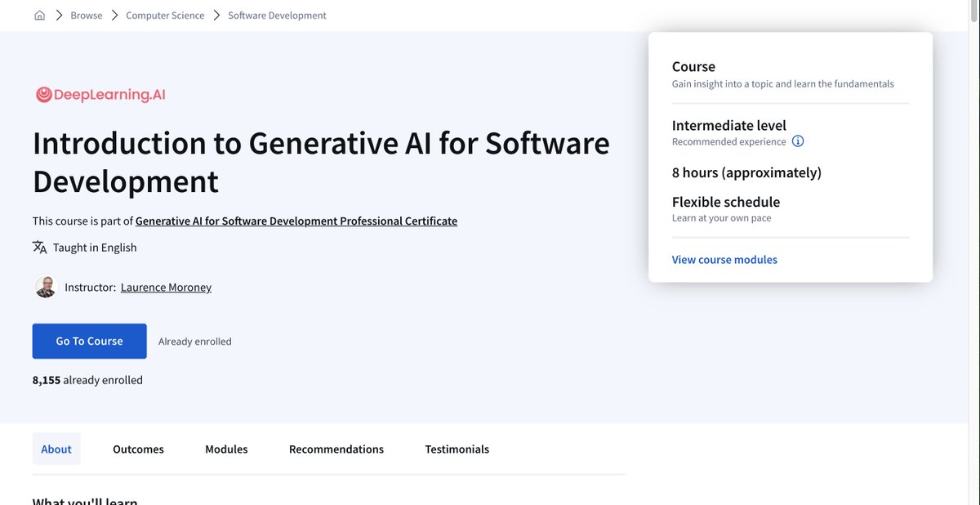Click the home icon in breadcrumb
The width and height of the screenshot is (980, 505).
point(39,16)
